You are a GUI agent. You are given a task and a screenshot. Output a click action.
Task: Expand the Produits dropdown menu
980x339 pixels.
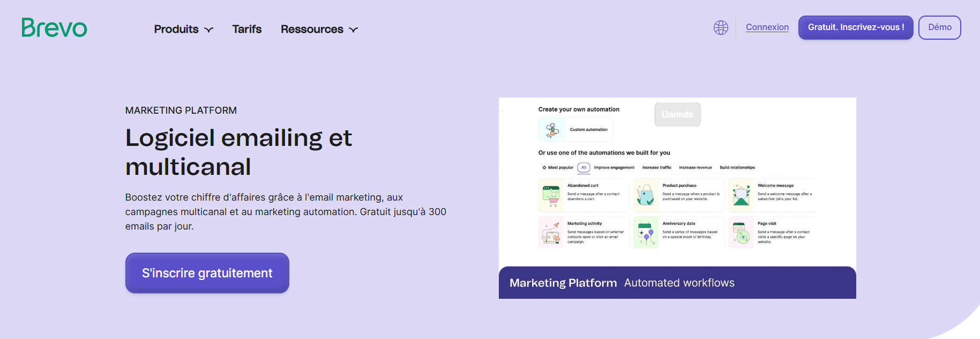pos(183,29)
